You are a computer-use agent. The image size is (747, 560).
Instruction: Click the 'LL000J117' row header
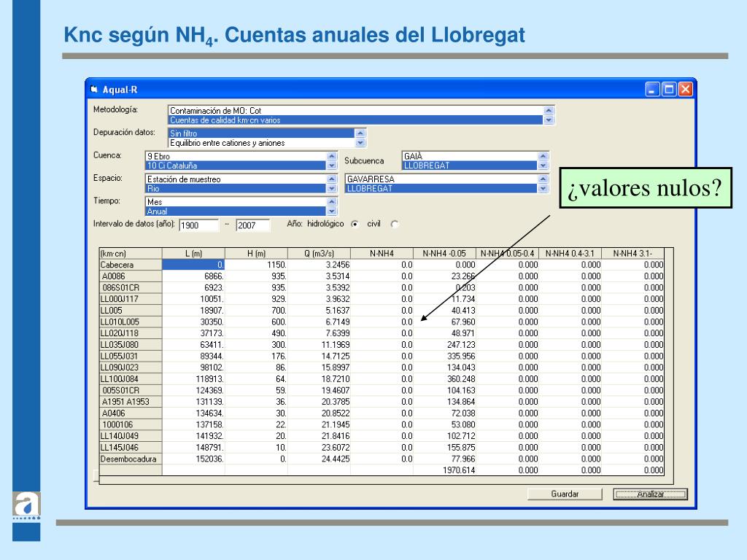coord(131,299)
